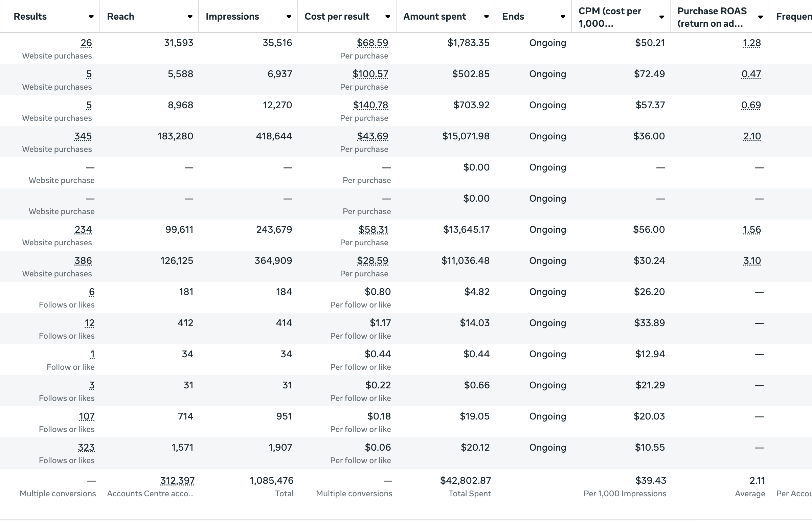The image size is (812, 521).
Task: Click the Impressions column header label
Action: pos(232,17)
